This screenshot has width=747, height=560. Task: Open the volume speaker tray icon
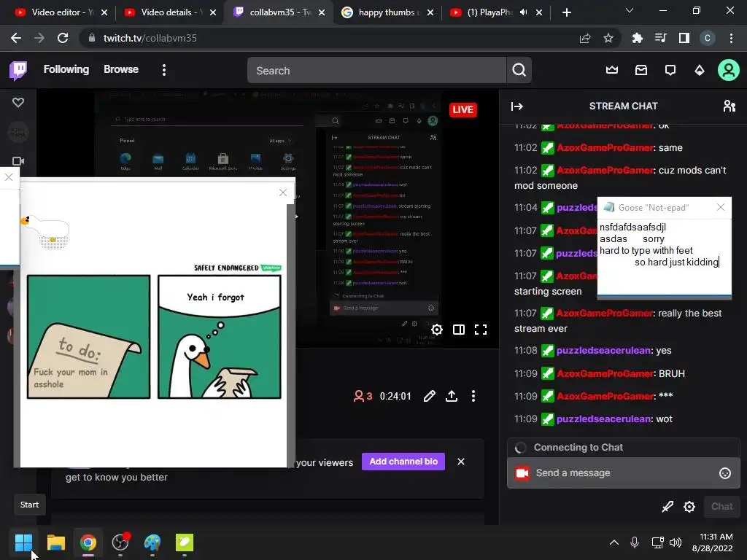(676, 542)
